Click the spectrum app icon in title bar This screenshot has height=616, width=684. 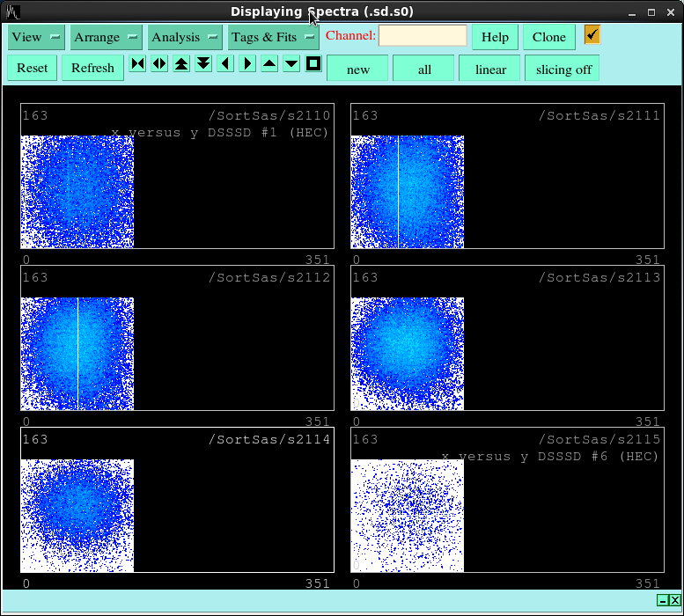(12, 11)
